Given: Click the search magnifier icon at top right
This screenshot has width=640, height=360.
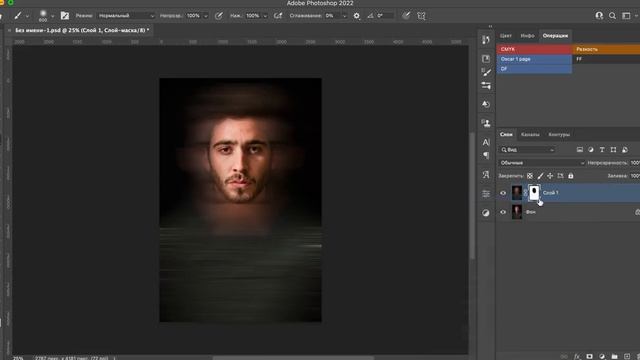Looking at the screenshot, I should (612, 16).
